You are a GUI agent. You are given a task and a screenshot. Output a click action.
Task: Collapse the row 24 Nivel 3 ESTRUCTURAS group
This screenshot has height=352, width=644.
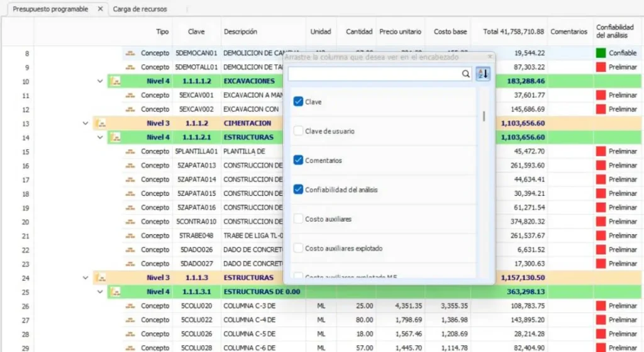(85, 278)
